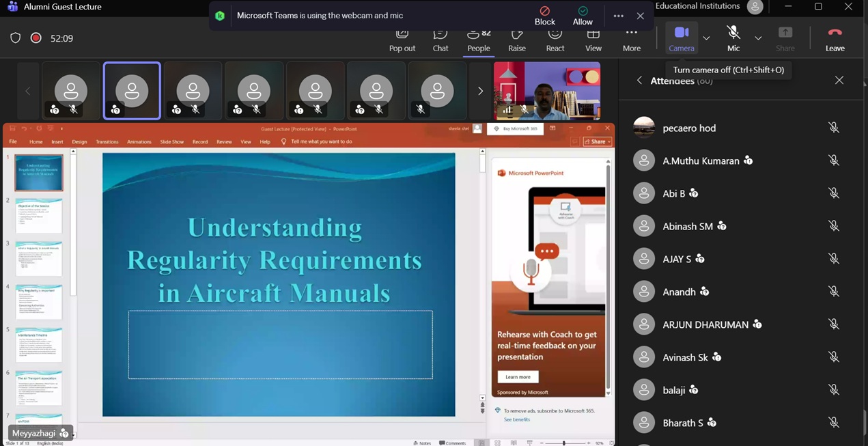
Task: Unmute the Mic button
Action: (733, 38)
